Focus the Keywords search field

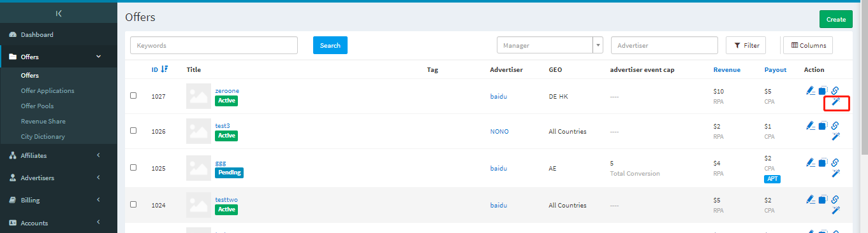(x=214, y=45)
